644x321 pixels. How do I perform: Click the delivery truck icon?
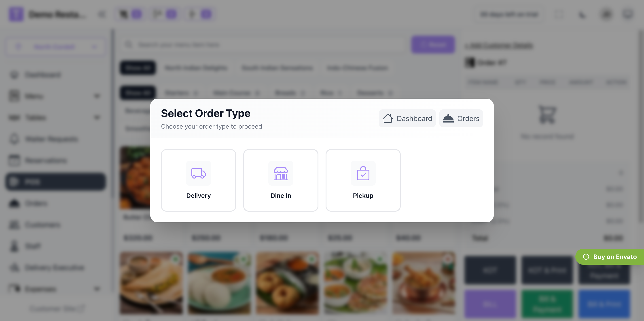point(199,173)
